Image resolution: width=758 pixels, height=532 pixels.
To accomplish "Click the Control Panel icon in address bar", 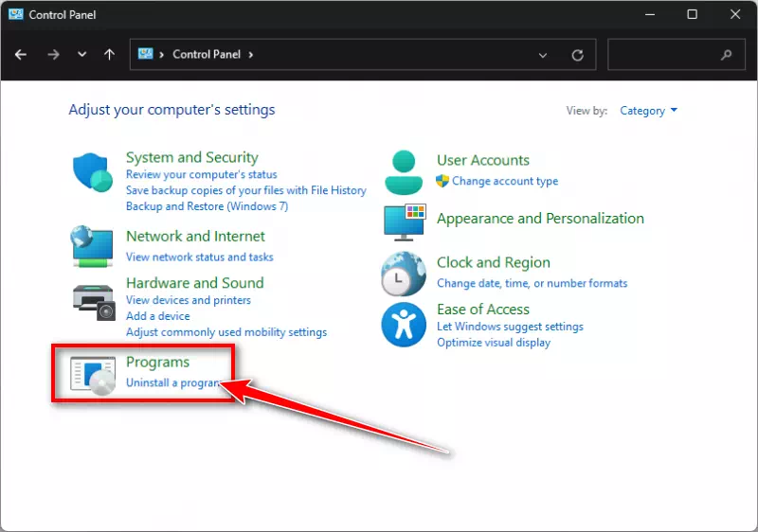I will click(146, 54).
